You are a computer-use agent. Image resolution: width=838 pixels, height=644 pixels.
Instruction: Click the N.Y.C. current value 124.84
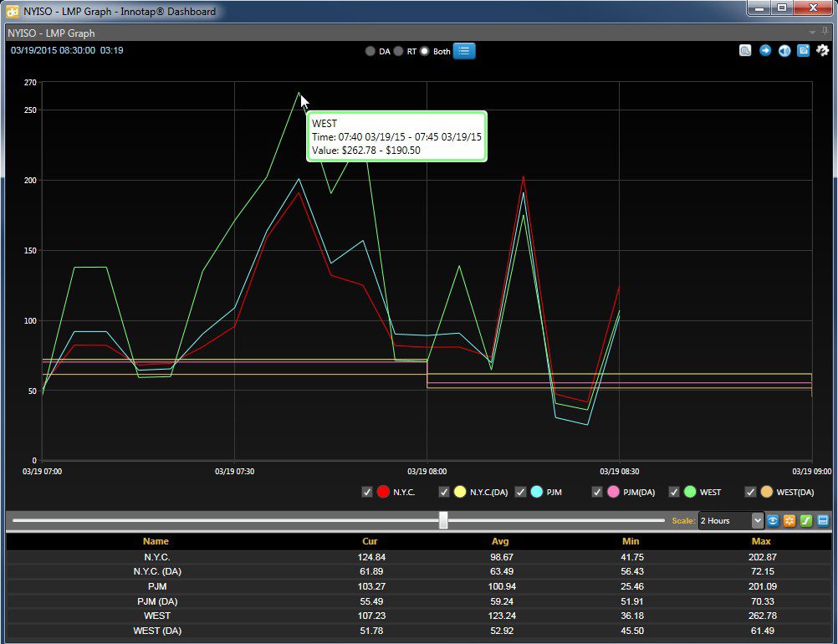[x=371, y=557]
